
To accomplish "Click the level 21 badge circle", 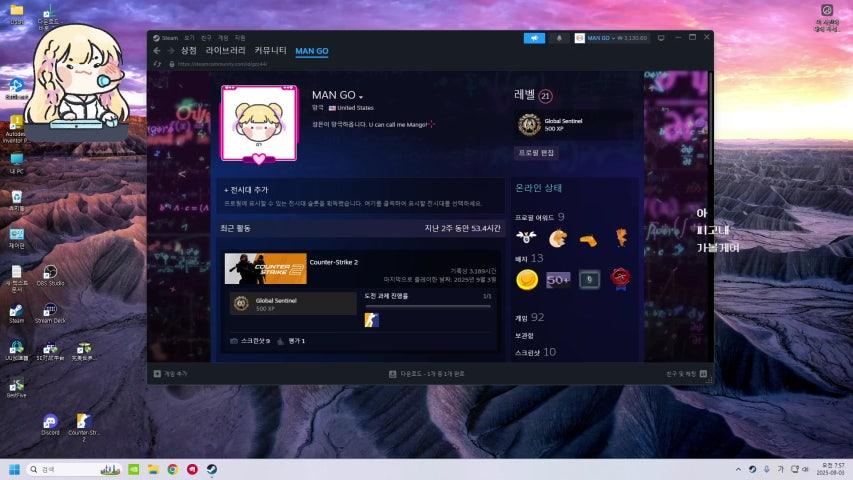I will pos(546,96).
